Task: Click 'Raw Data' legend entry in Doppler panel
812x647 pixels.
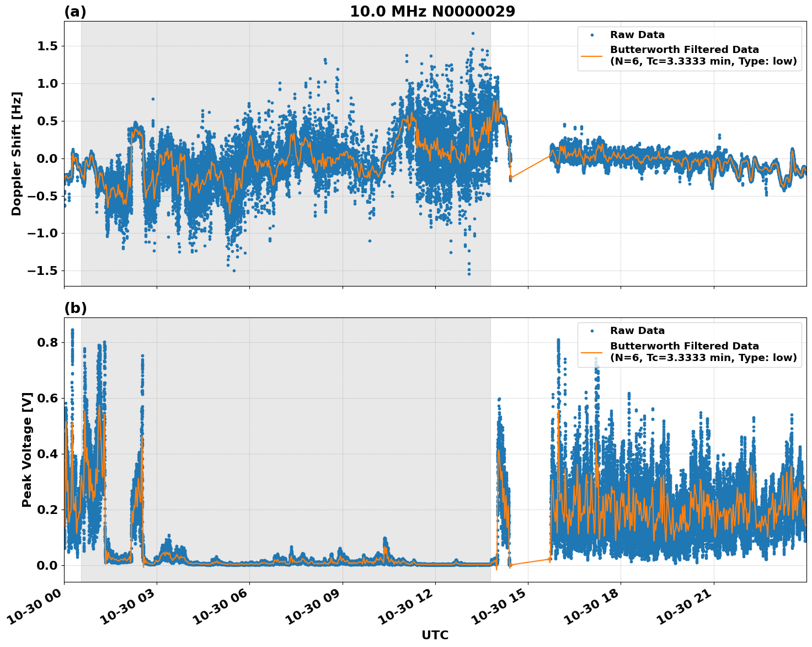Action: 637,35
